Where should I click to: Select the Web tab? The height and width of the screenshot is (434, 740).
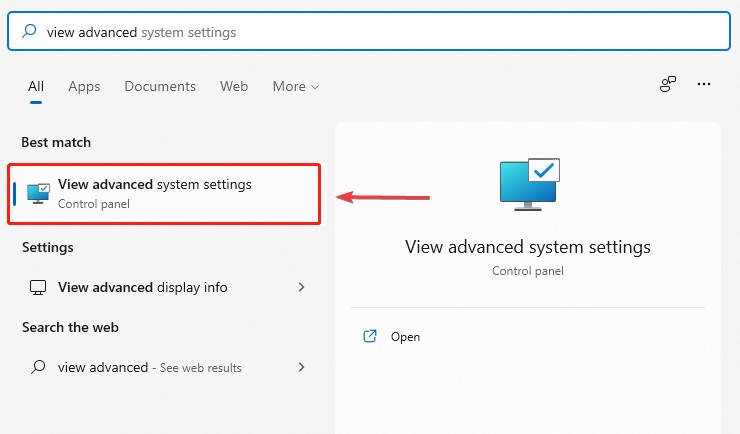[234, 86]
